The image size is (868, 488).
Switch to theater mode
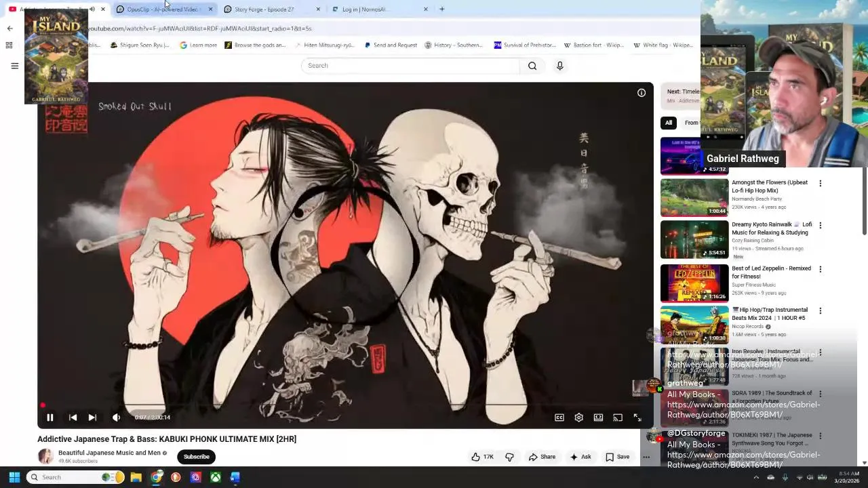[x=598, y=418]
